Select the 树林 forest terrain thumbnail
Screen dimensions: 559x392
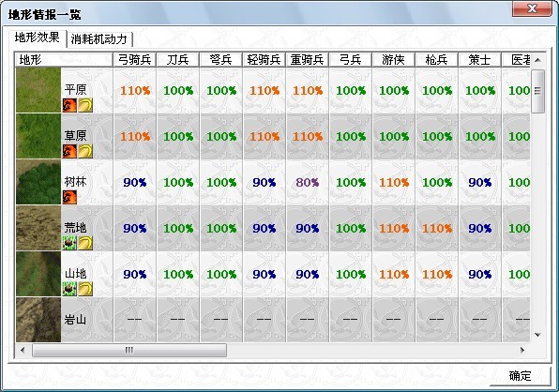tap(38, 182)
